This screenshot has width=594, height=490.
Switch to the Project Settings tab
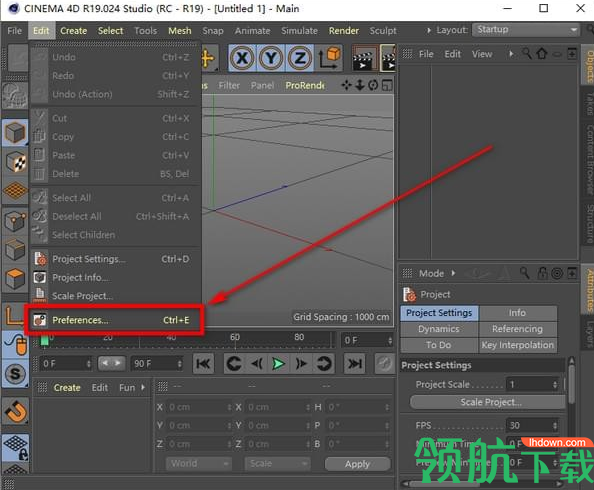[x=439, y=313]
